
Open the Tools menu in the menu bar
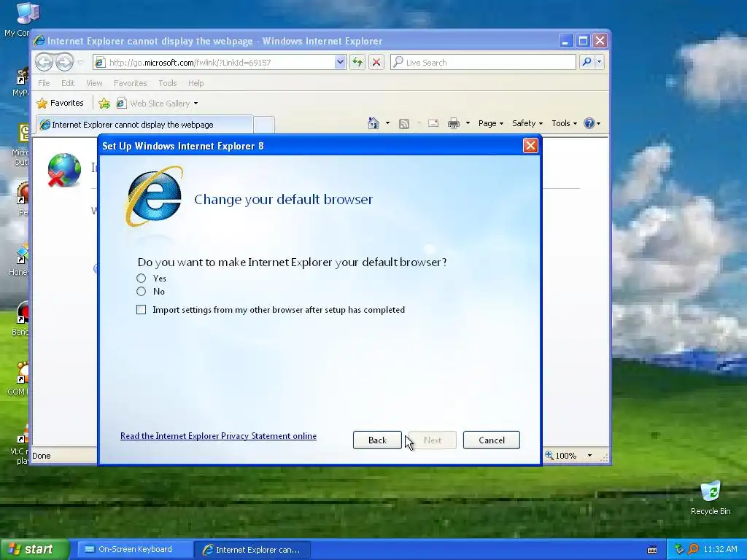click(x=168, y=83)
